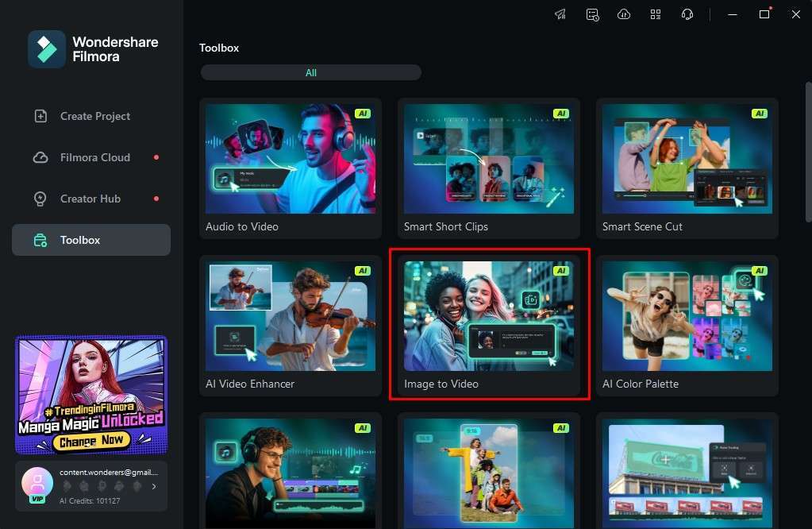Click the Toolbox icon in sidebar
The width and height of the screenshot is (812, 529).
click(x=40, y=241)
